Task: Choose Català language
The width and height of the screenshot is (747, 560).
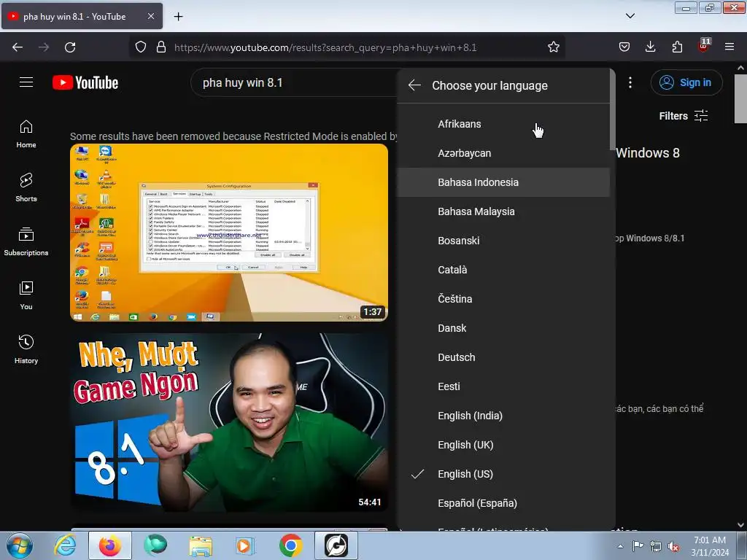Action: 503,270
